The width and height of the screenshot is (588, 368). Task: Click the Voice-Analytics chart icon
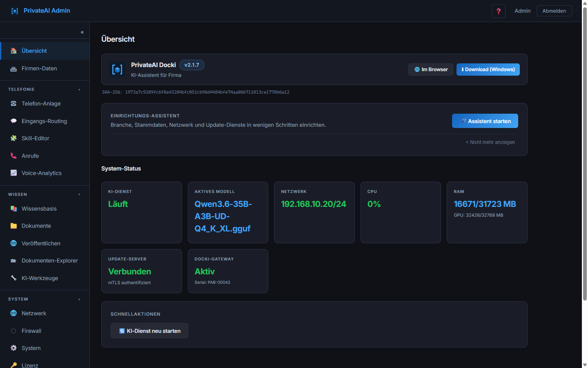click(13, 173)
